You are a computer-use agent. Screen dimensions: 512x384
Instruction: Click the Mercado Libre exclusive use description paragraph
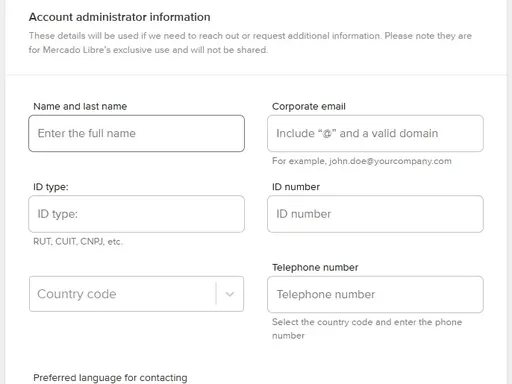tap(250, 43)
